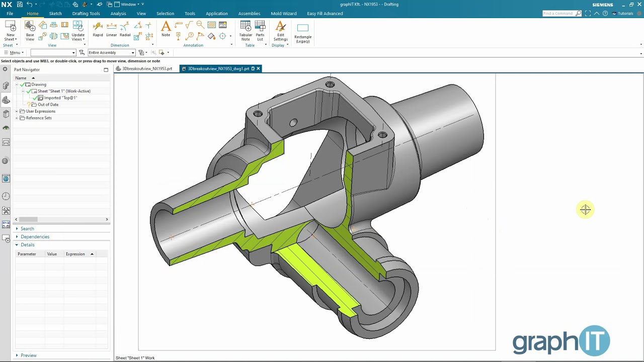Screen dimensions: 644x362
Task: Insert a Tabular Note
Action: (x=246, y=31)
